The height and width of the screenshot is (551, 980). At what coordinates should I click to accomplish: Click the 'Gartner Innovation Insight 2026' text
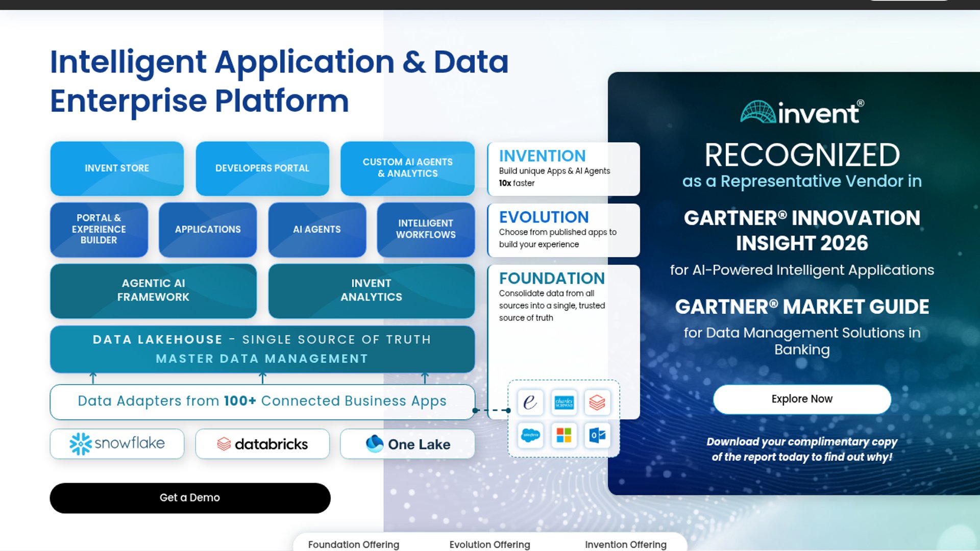[x=802, y=230]
